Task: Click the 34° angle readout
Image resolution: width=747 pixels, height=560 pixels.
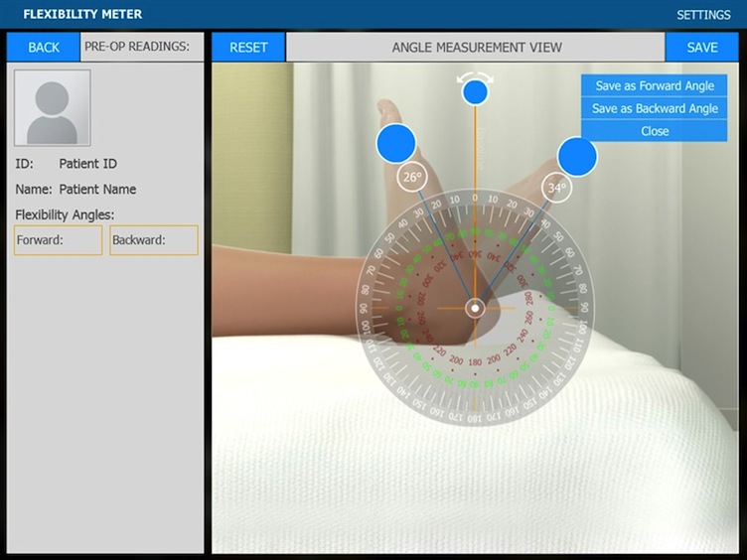Action: tap(556, 188)
